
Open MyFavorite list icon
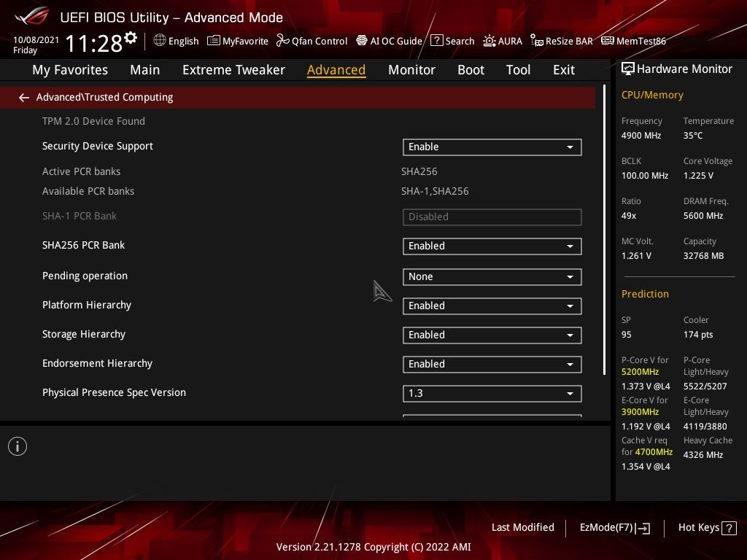pyautogui.click(x=214, y=41)
